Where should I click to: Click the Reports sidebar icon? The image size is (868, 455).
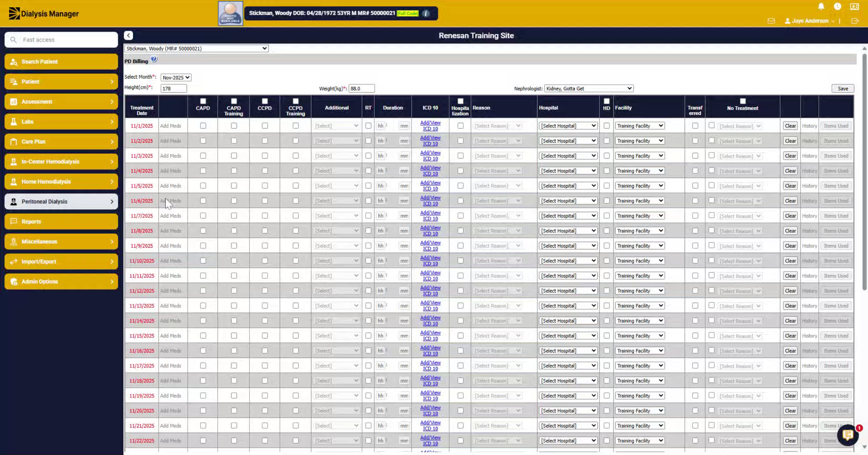[14, 222]
